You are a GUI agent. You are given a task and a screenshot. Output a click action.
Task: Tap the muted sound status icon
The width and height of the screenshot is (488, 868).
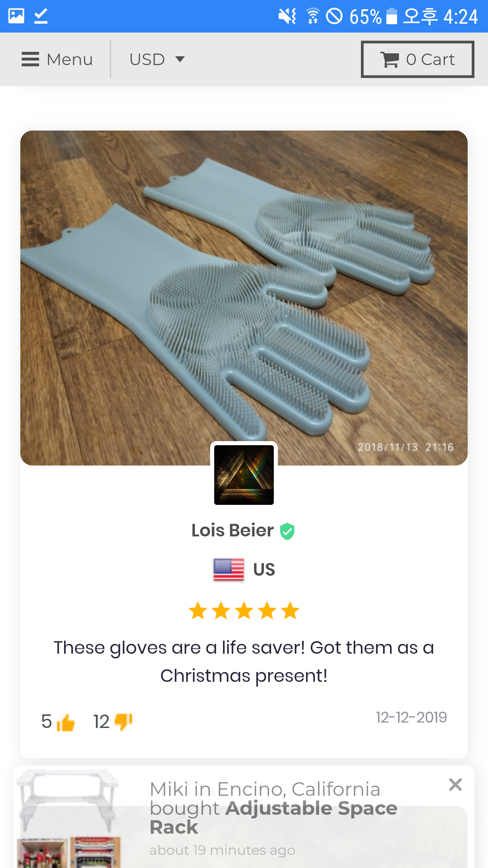[287, 16]
